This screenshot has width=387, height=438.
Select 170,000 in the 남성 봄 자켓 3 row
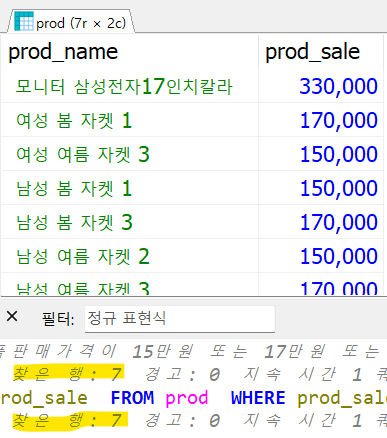click(x=321, y=222)
